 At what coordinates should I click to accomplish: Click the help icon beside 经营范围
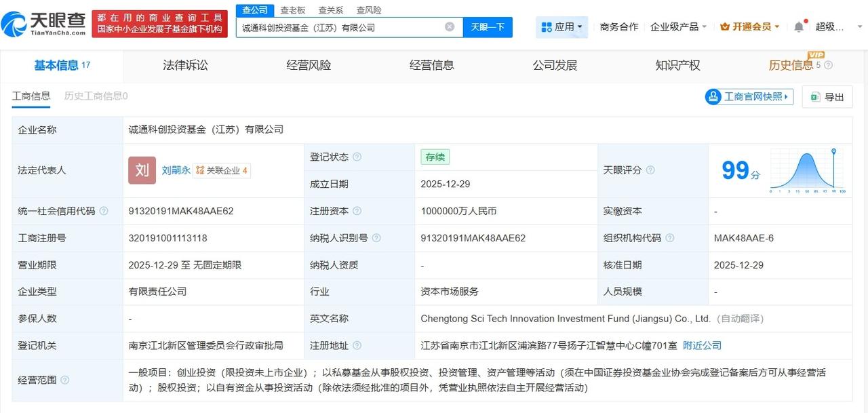pos(65,380)
